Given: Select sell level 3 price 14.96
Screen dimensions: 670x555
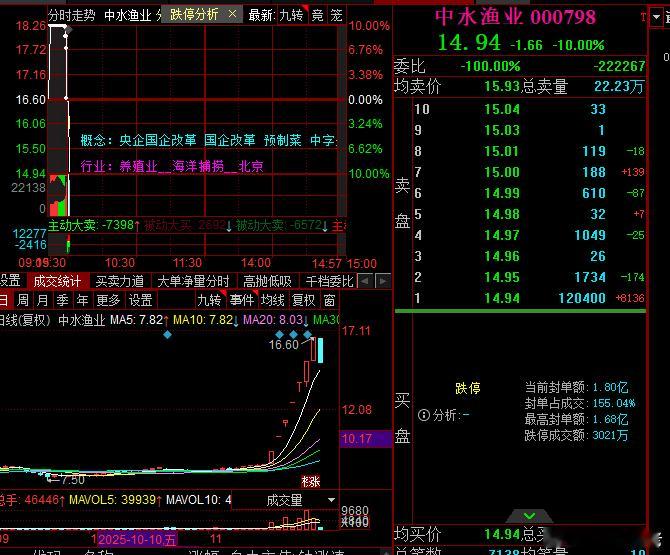Looking at the screenshot, I should coord(502,256).
